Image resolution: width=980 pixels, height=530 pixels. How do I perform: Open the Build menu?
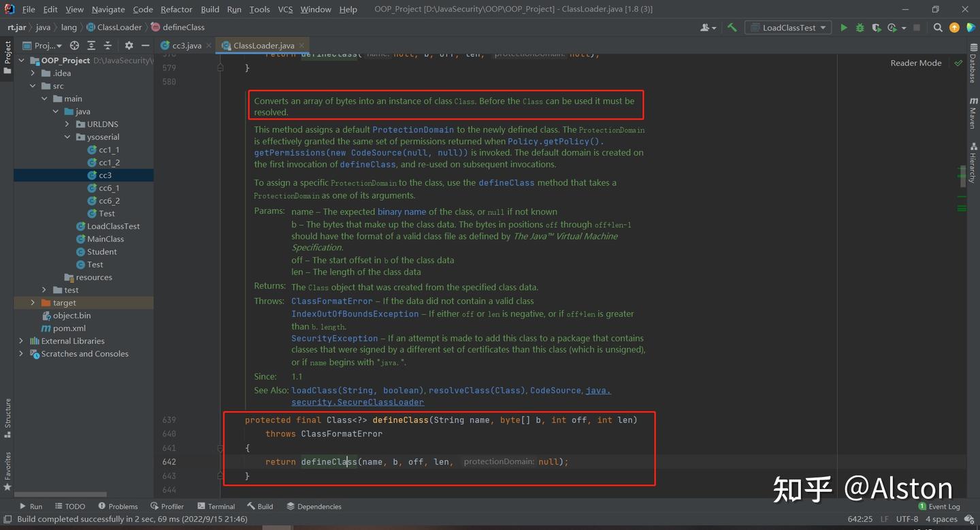[210, 10]
